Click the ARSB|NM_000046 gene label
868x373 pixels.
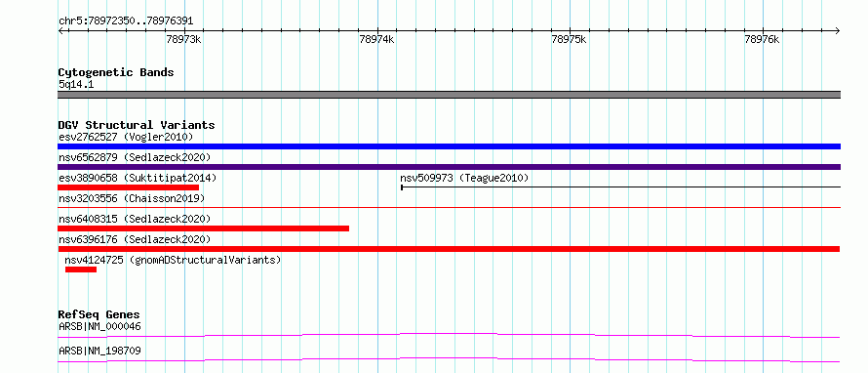click(99, 326)
